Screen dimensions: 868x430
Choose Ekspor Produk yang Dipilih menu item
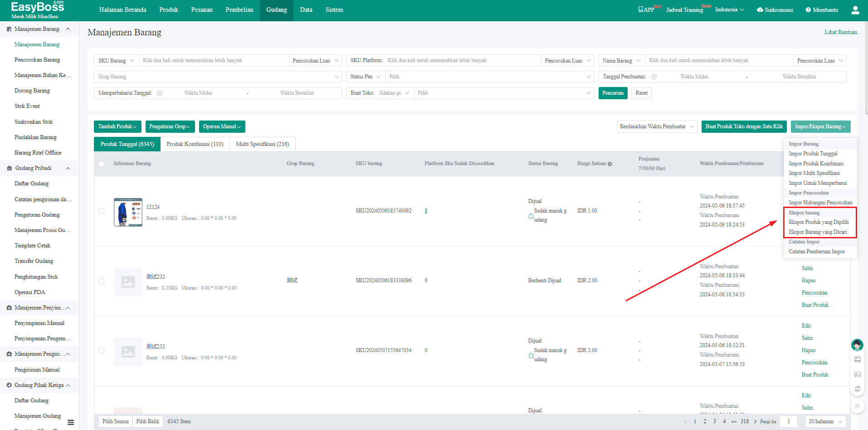tap(819, 222)
